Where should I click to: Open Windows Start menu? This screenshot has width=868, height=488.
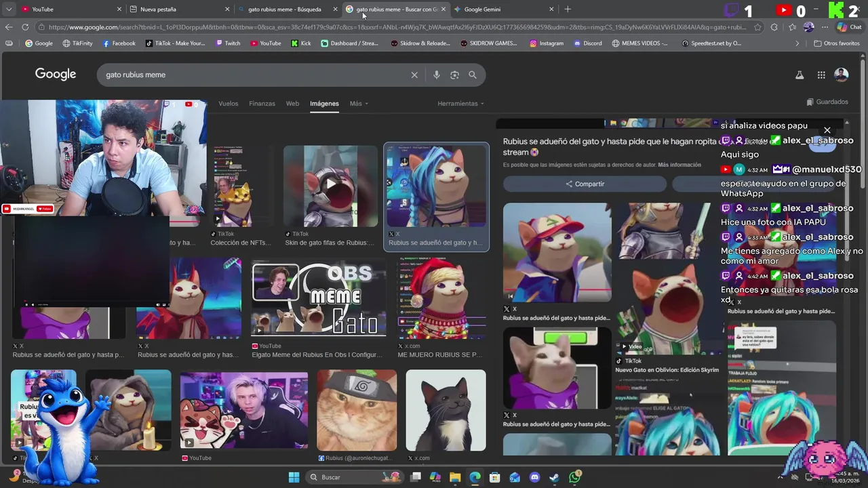(294, 477)
